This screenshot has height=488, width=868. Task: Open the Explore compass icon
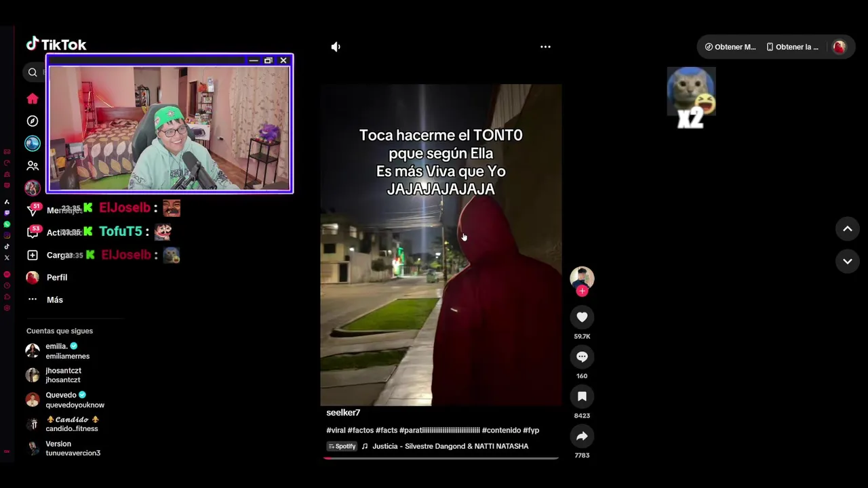pyautogui.click(x=33, y=121)
